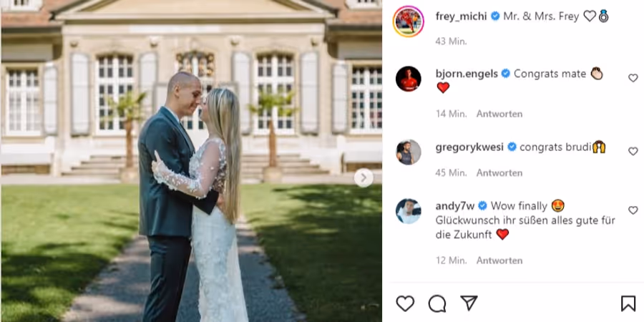The width and height of the screenshot is (644, 322).
Task: Open frey_michi story profile picture
Action: 409,21
